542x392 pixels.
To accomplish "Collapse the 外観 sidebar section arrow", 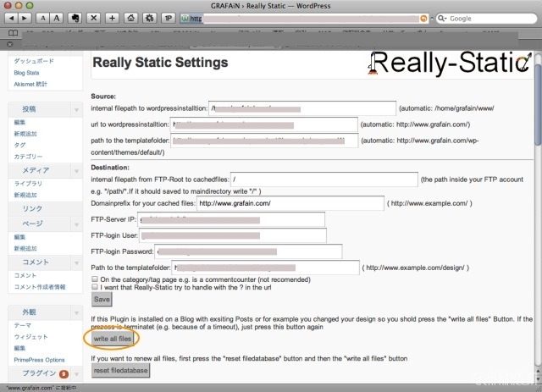I will click(76, 313).
